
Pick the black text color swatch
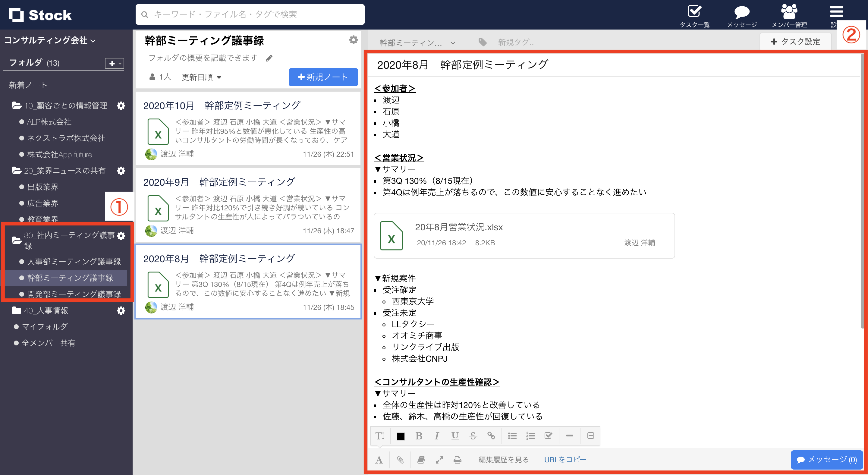401,436
